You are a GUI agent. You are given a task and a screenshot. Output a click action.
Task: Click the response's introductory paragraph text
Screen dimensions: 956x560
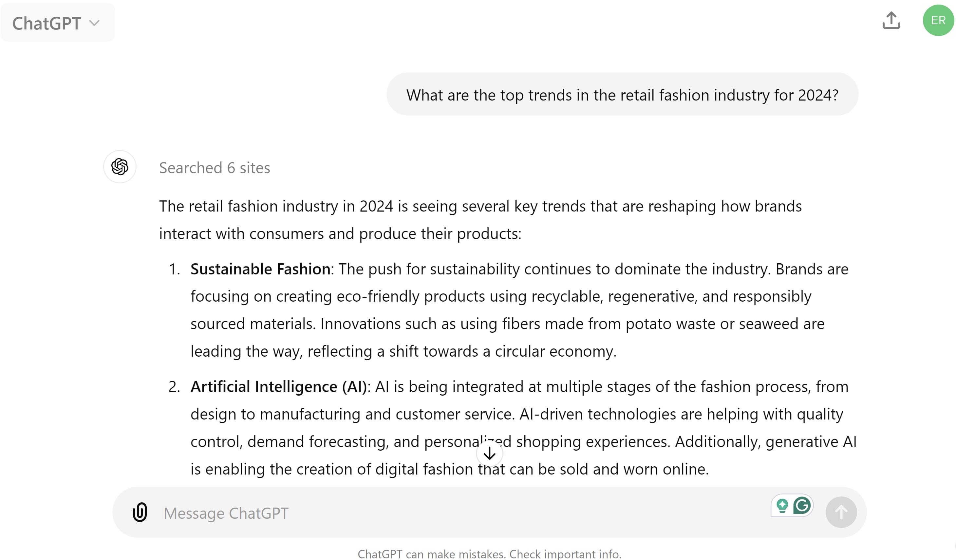[x=480, y=220]
